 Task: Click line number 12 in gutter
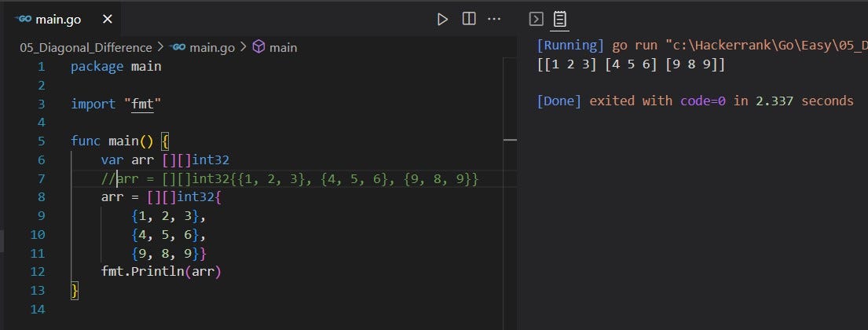[38, 272]
